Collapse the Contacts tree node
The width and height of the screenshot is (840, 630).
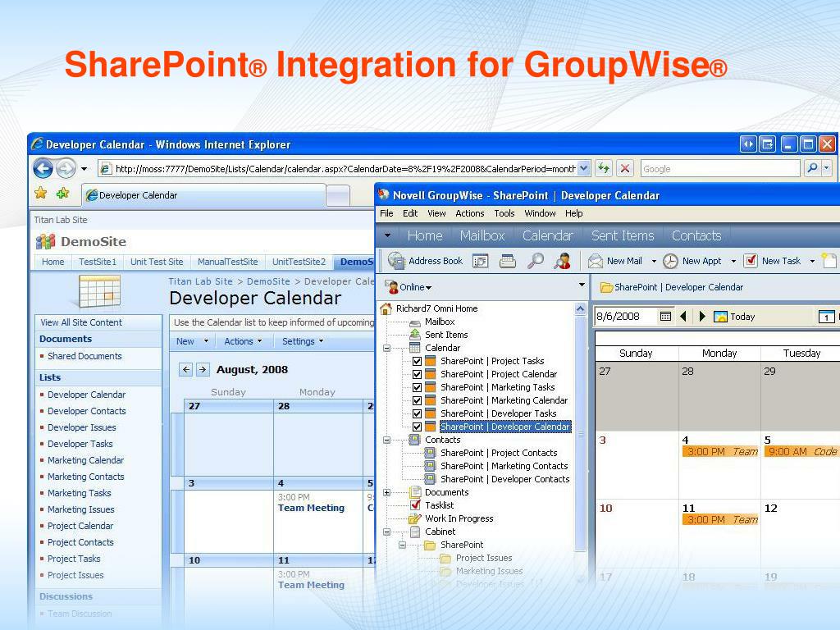point(387,440)
